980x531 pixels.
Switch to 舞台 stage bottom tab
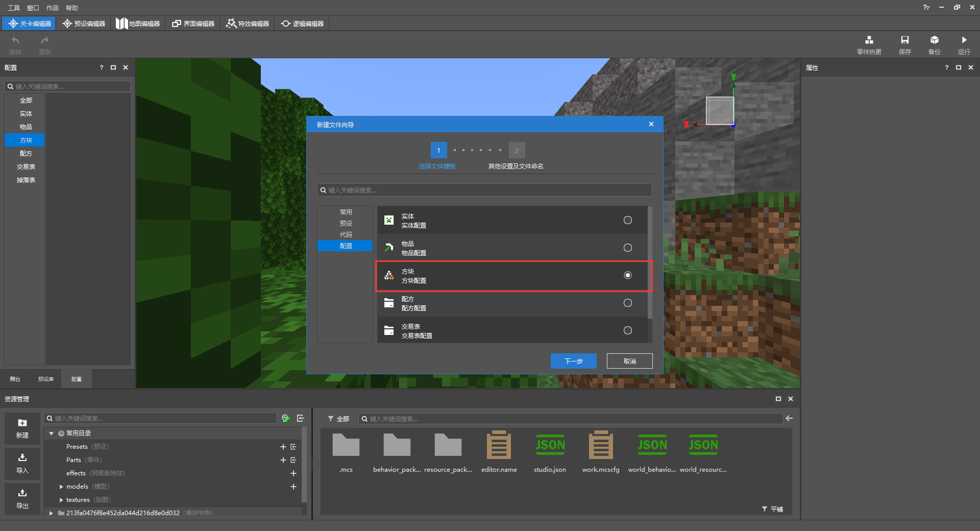tap(15, 379)
